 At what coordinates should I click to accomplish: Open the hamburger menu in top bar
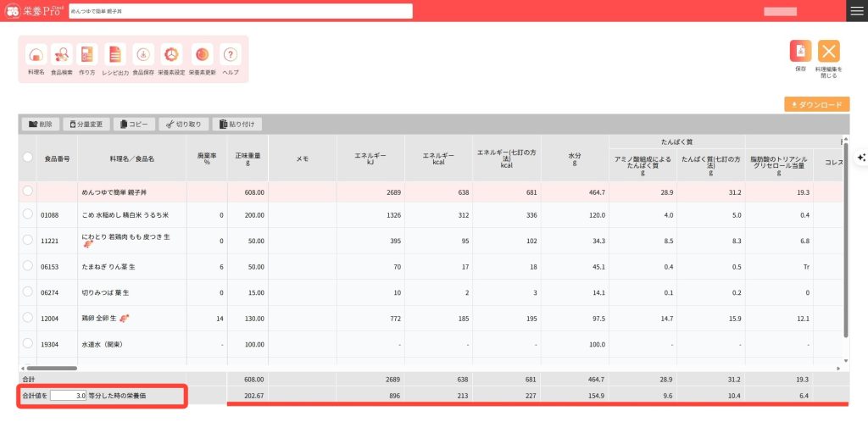click(856, 10)
